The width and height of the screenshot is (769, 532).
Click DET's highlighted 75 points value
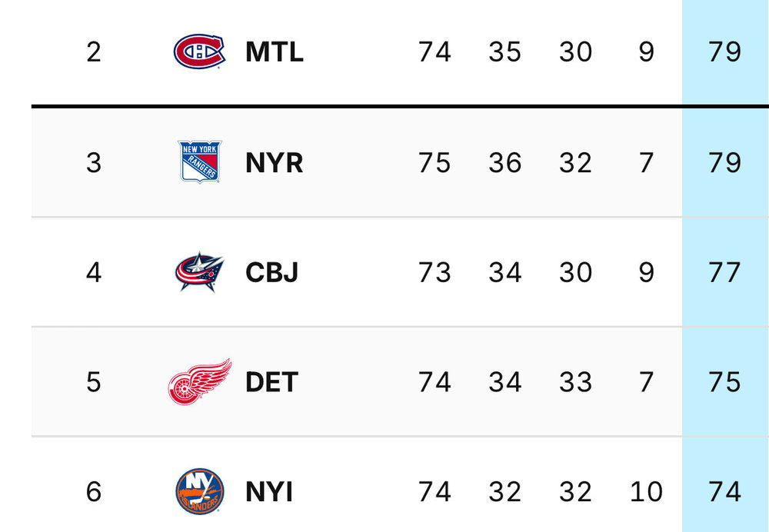pyautogui.click(x=724, y=382)
